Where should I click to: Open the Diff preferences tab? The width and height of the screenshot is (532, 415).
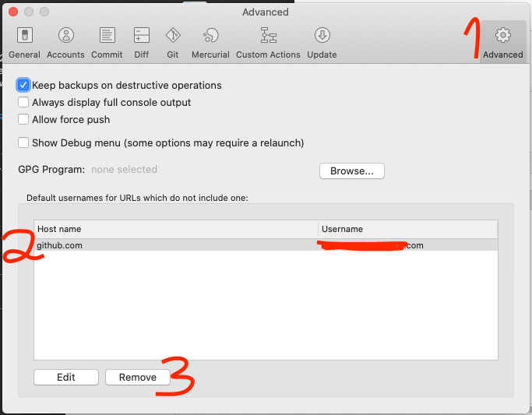click(142, 43)
